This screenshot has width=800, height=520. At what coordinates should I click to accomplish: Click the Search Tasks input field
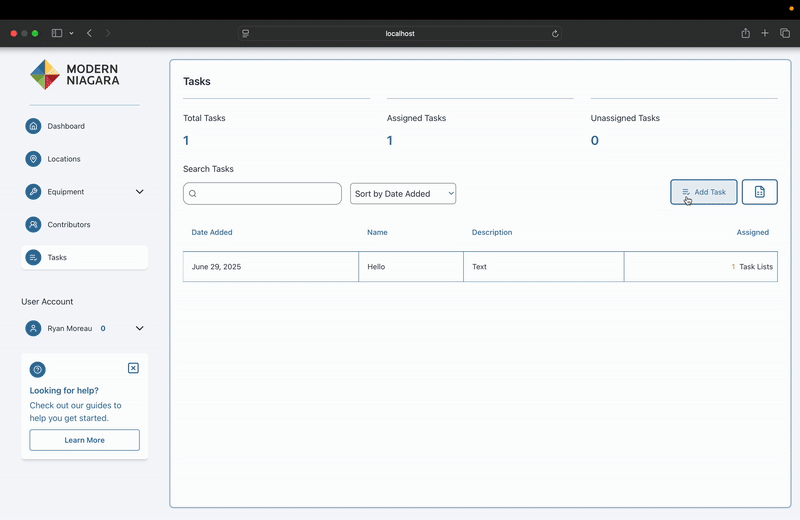point(262,193)
